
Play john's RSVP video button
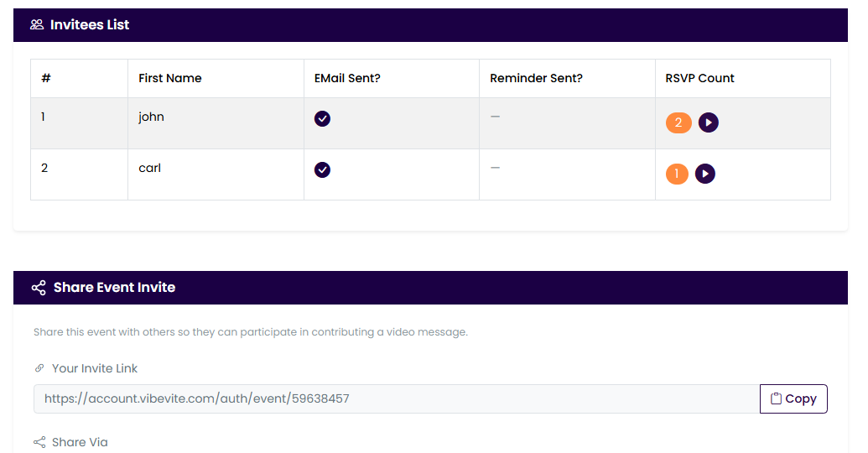click(x=709, y=122)
